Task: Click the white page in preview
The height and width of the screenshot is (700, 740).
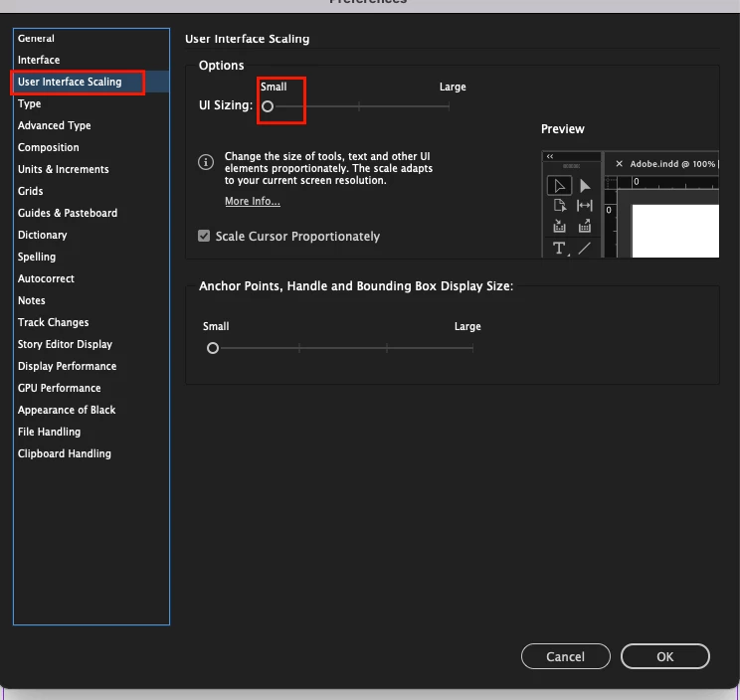Action: tap(675, 231)
